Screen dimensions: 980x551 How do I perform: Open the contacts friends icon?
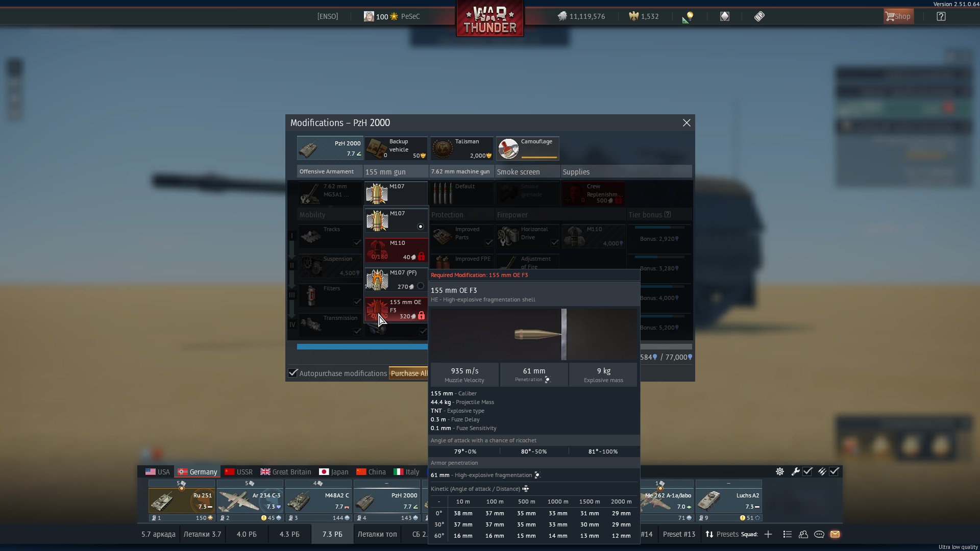coord(803,534)
